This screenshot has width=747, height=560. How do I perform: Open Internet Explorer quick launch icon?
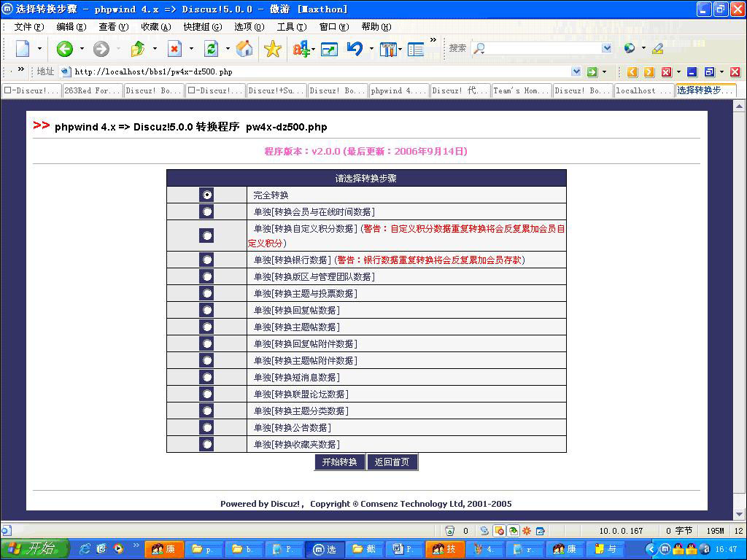(85, 549)
